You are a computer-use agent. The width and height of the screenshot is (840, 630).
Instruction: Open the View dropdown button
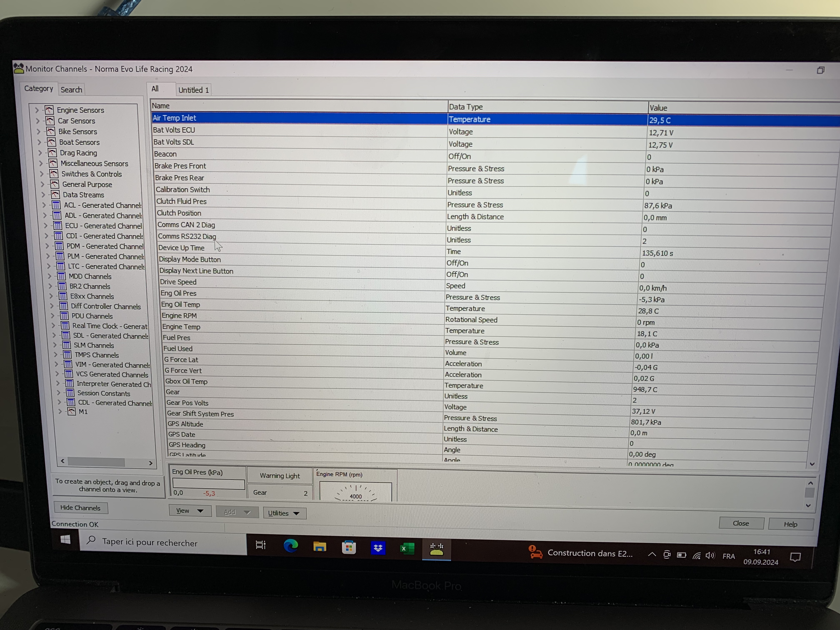191,511
